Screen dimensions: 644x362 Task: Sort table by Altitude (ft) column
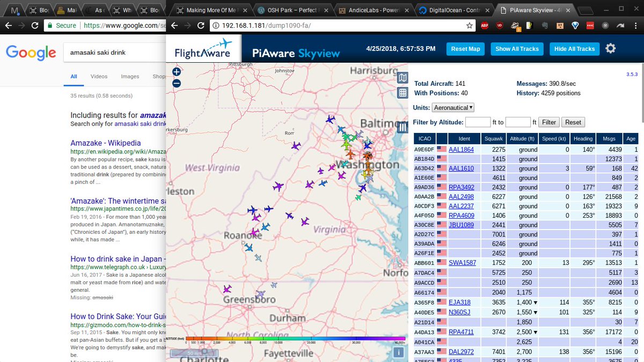(523, 138)
